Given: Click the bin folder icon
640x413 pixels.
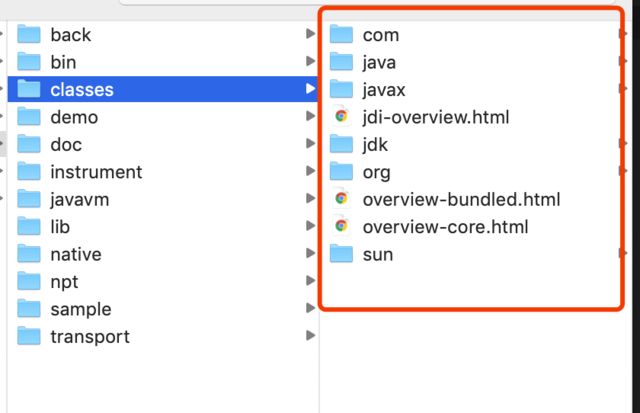Looking at the screenshot, I should (27, 62).
